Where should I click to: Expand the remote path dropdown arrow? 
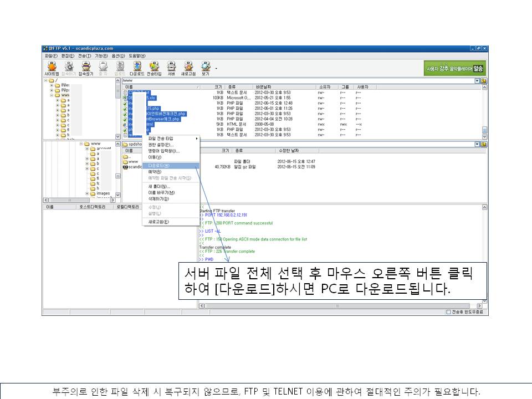tap(478, 81)
